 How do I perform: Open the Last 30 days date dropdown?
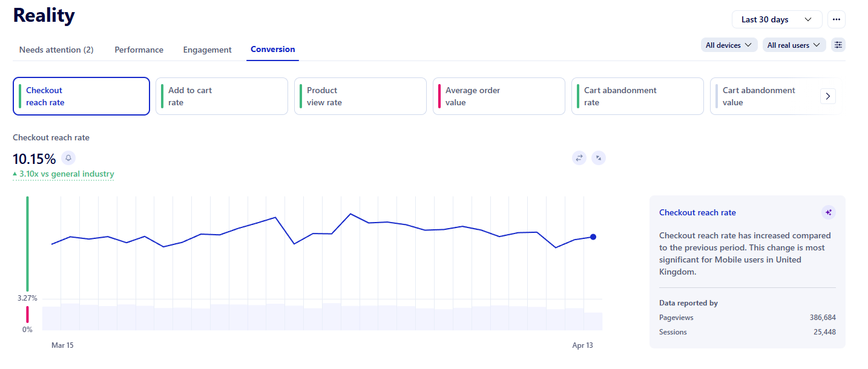(777, 19)
